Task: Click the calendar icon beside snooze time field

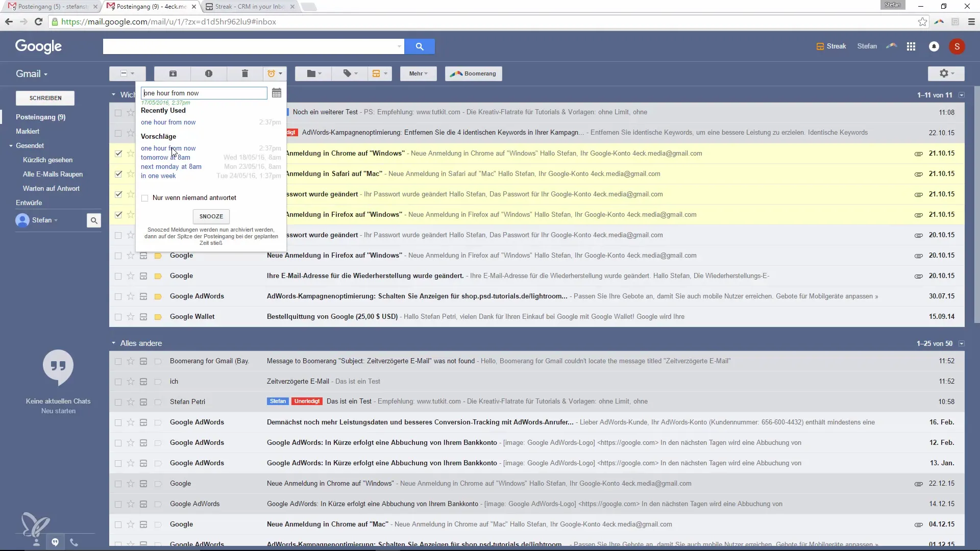Action: [277, 93]
